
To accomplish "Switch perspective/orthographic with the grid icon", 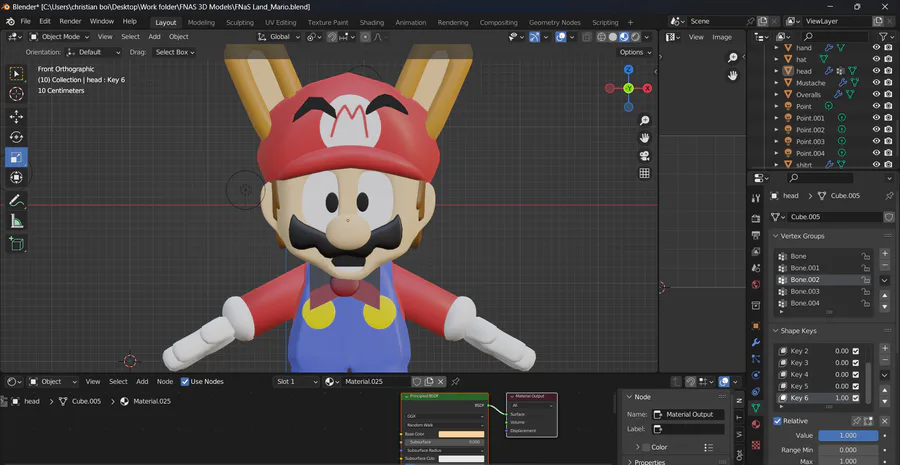I will point(645,173).
